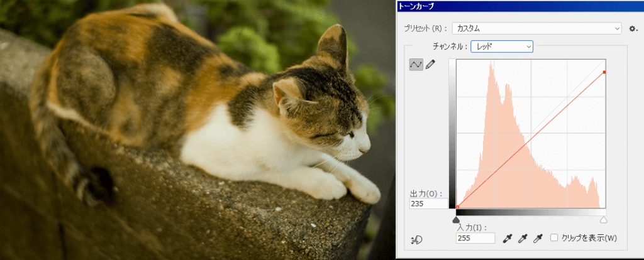The height and width of the screenshot is (260, 644).
Task: Select the white point slider triangle
Action: coord(603,220)
